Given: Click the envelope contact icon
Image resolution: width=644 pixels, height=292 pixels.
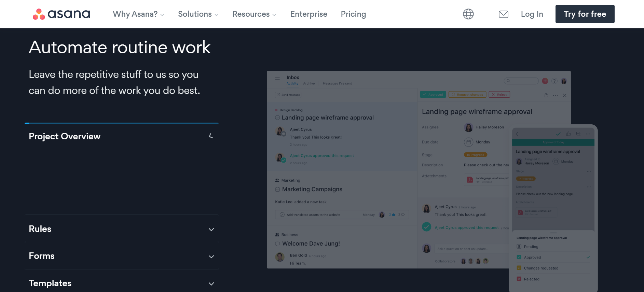Looking at the screenshot, I should tap(504, 14).
